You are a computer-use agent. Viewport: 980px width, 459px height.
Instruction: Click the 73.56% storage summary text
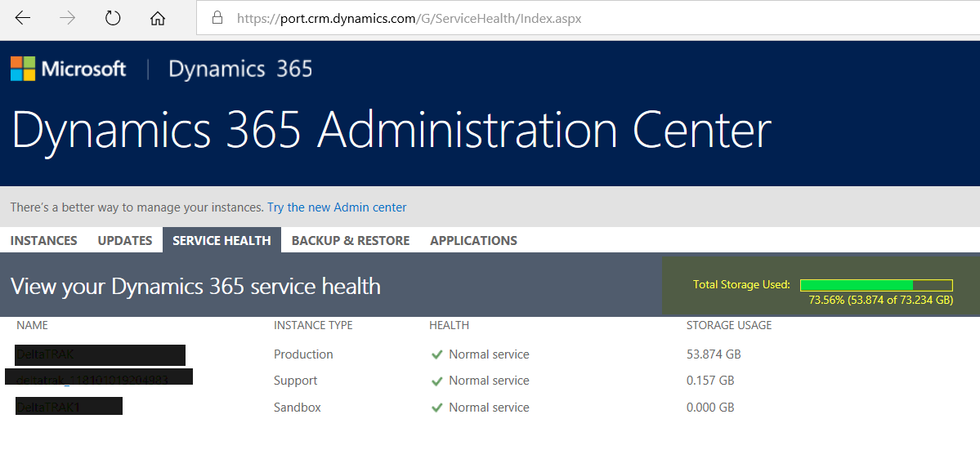(x=880, y=301)
